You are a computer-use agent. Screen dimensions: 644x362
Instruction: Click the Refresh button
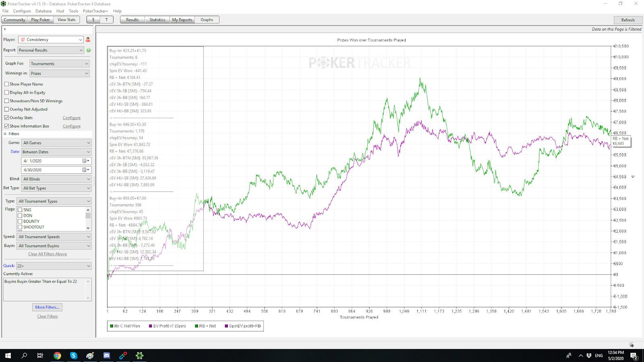(628, 20)
